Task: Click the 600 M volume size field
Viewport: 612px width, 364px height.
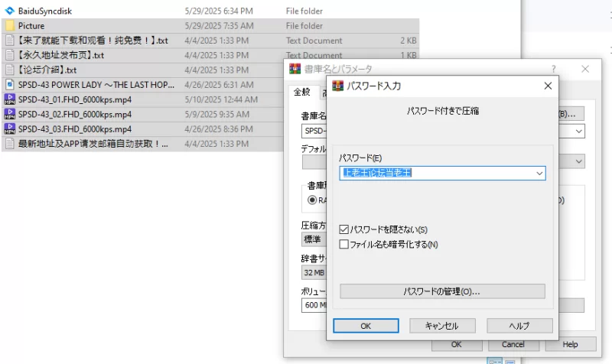Action: pos(314,305)
